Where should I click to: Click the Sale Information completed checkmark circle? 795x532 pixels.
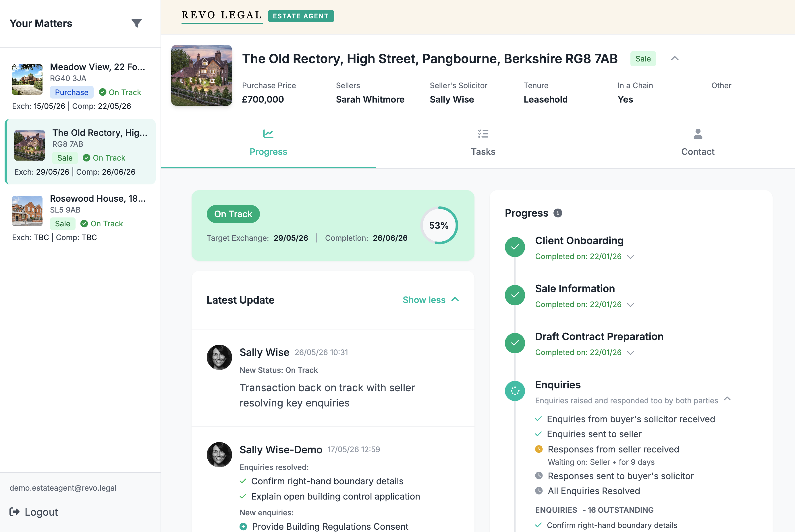515,295
